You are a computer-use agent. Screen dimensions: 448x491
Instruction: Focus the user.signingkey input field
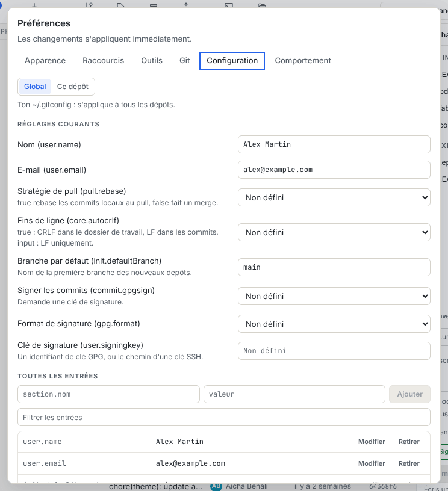pos(334,351)
